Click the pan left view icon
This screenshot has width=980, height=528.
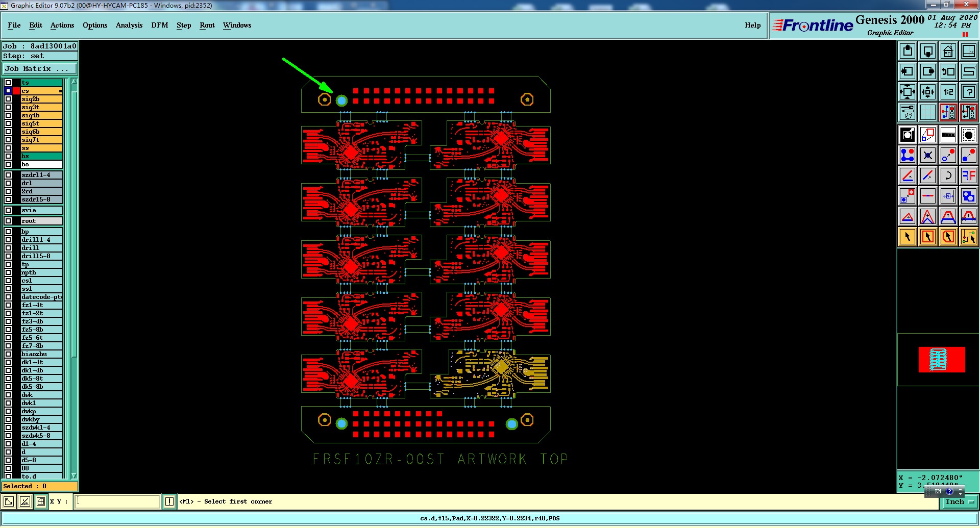908,71
